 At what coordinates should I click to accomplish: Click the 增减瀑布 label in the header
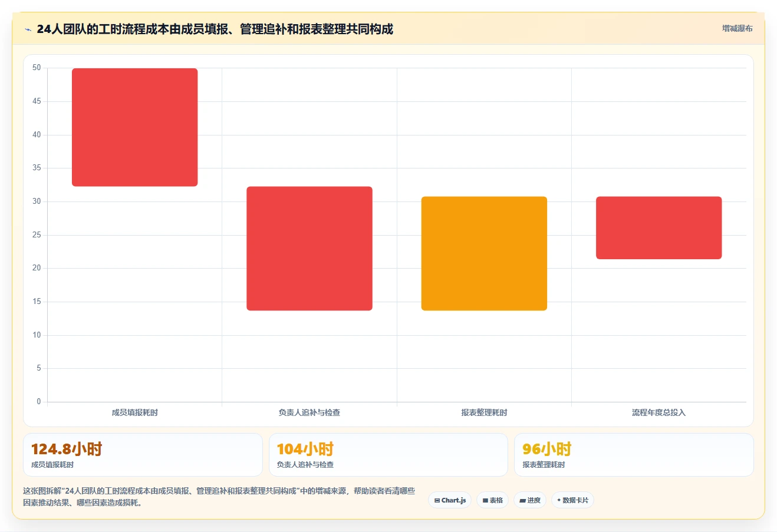(x=738, y=28)
